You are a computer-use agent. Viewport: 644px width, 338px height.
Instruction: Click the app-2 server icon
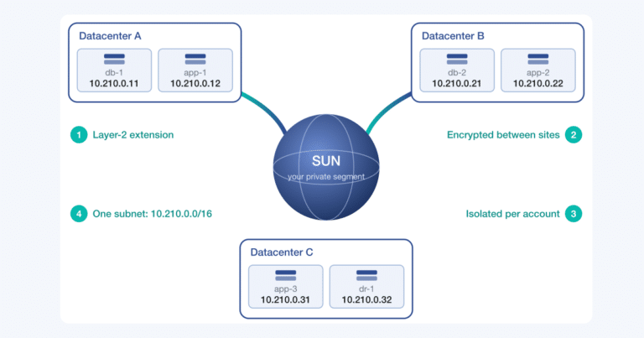[x=538, y=60]
